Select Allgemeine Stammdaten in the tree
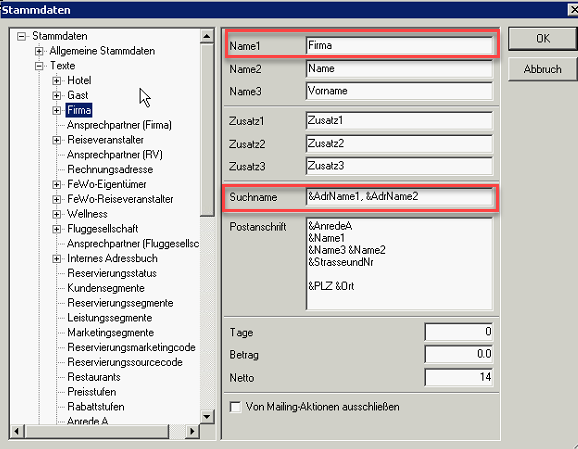578x449 pixels. pos(102,51)
